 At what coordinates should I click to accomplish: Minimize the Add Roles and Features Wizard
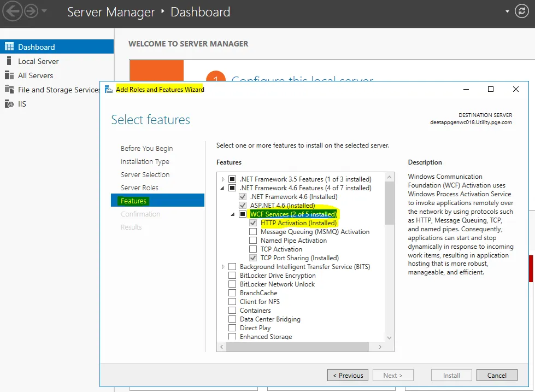[466, 89]
